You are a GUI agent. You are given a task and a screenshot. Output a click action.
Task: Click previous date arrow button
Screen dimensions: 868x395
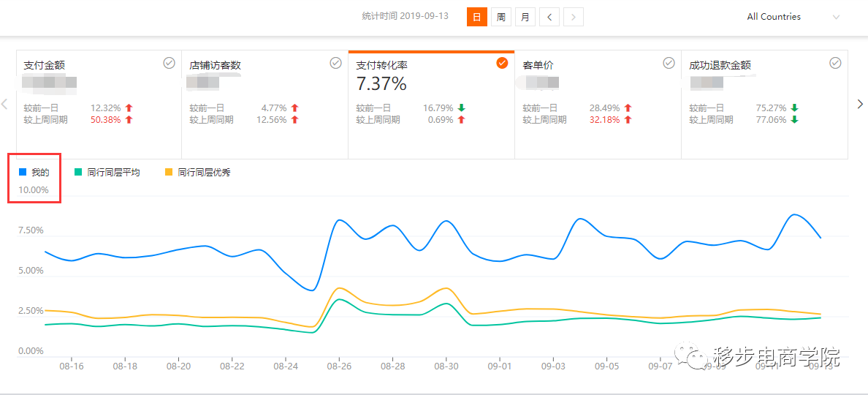point(549,17)
